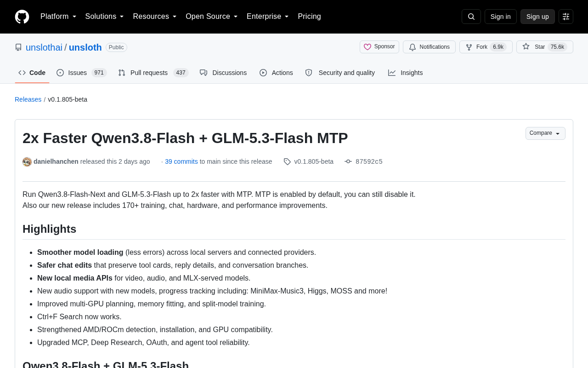The height and width of the screenshot is (368, 588).
Task: Click the commit icon beside 87592c5
Action: tap(348, 161)
